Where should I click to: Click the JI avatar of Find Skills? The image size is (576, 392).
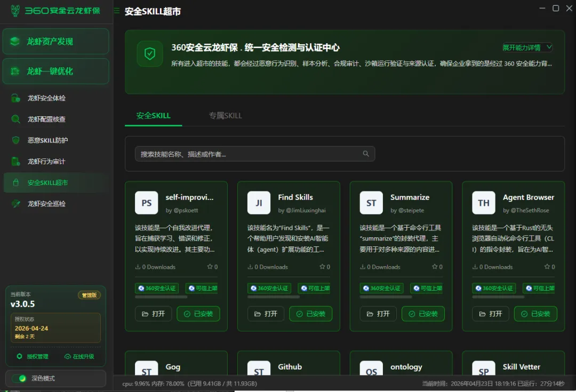click(x=259, y=203)
